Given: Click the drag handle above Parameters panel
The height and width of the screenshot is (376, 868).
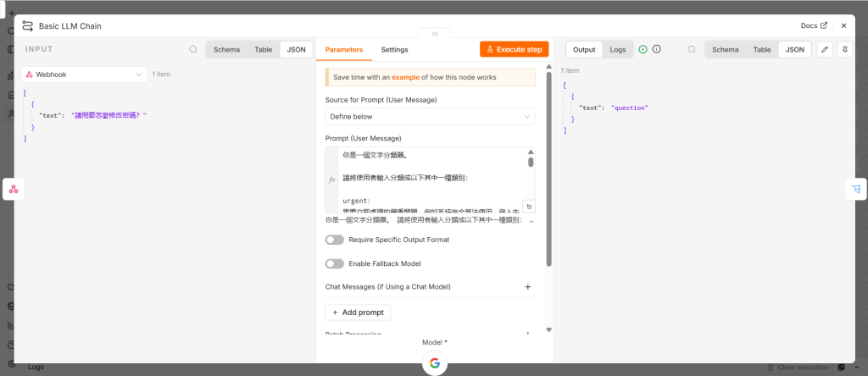Looking at the screenshot, I should tap(435, 34).
